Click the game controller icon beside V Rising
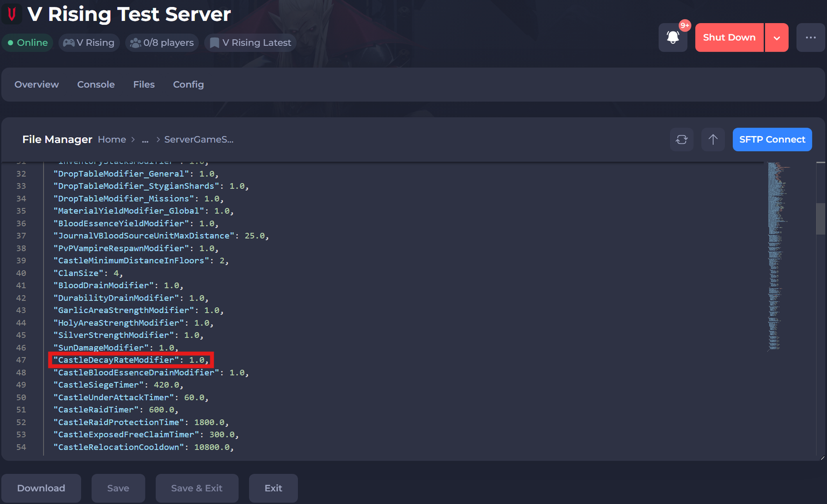This screenshot has height=504, width=827. (x=68, y=42)
